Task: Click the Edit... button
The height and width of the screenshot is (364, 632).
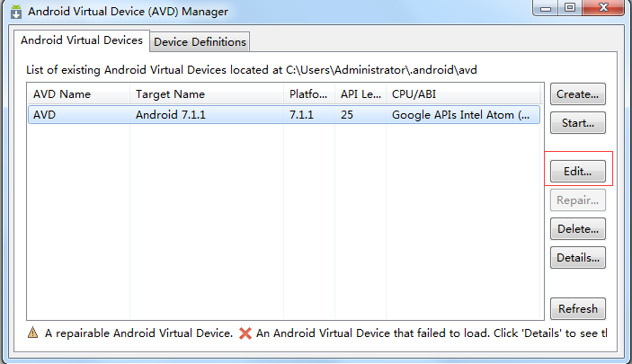Action: pyautogui.click(x=577, y=172)
